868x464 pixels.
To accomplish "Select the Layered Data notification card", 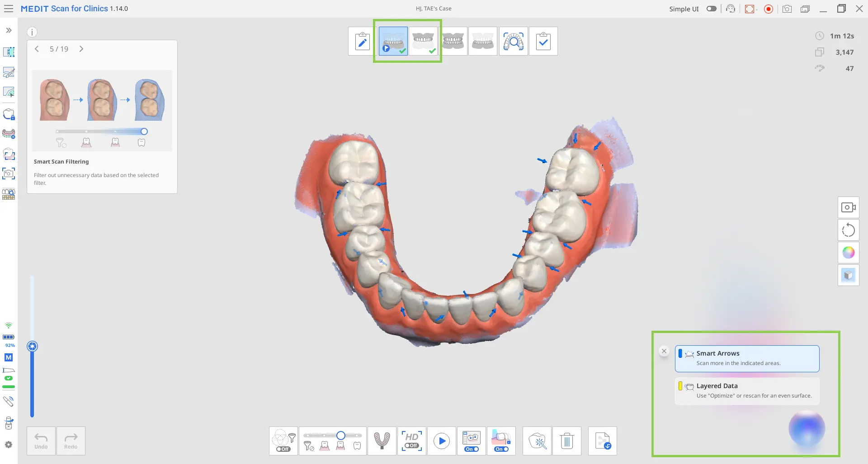I will 747,391.
